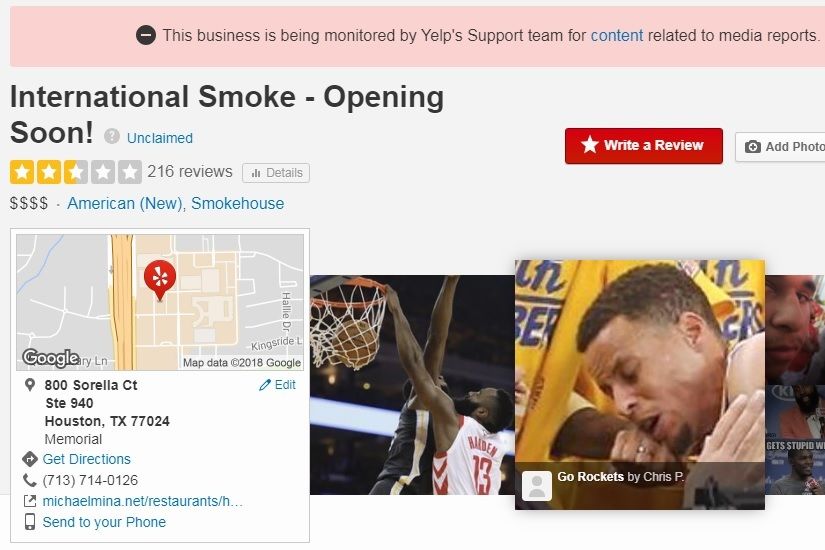
Task: Click the diamond directions arrow icon
Action: pyautogui.click(x=30, y=459)
